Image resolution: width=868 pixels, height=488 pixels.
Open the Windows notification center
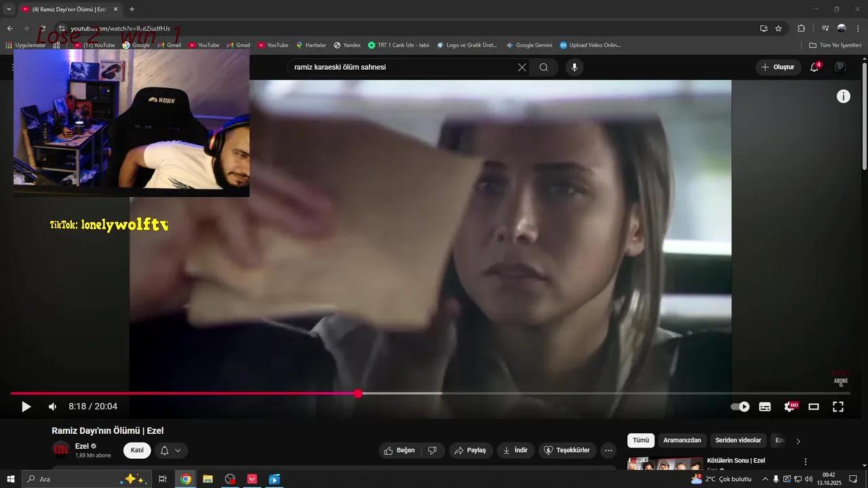click(853, 479)
